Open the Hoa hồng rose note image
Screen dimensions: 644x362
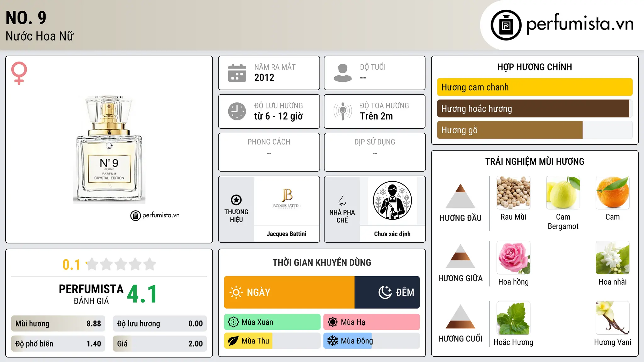click(513, 258)
